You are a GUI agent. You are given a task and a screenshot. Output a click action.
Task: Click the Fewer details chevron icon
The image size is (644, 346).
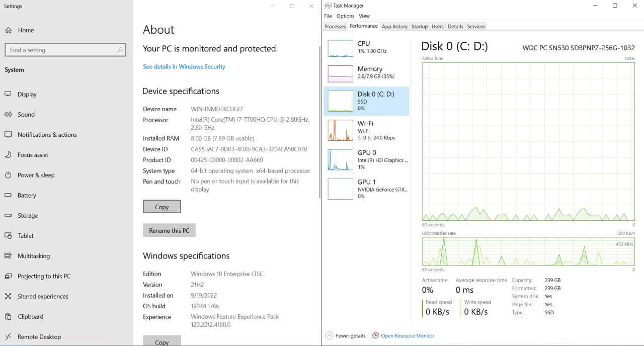329,335
